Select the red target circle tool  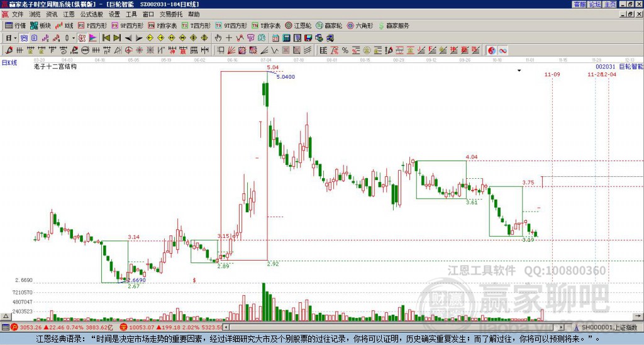point(128,50)
